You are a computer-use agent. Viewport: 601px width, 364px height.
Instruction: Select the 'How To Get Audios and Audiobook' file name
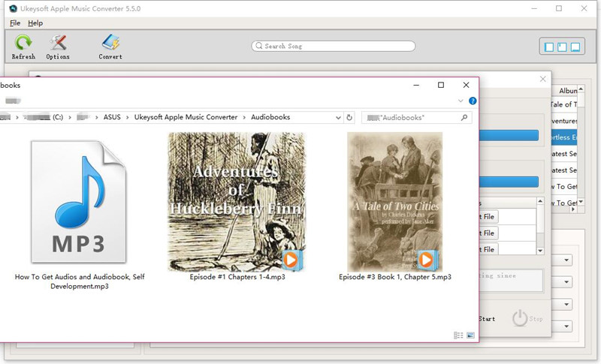[x=80, y=281]
